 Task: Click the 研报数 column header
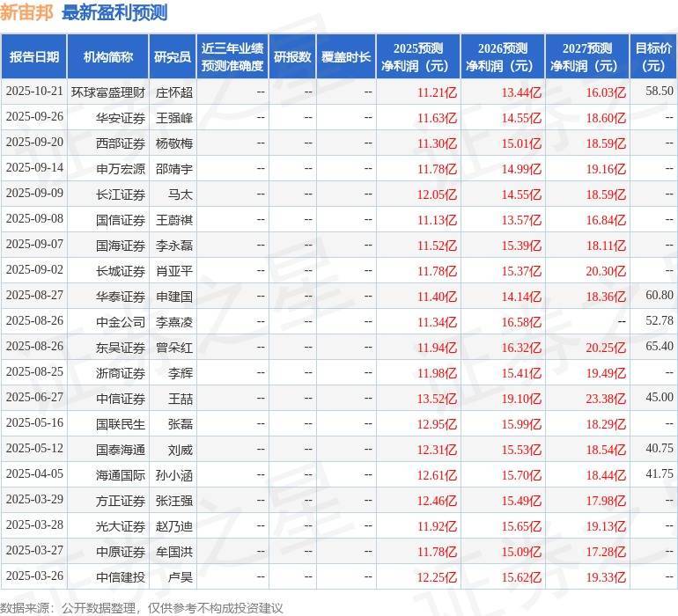[x=291, y=56]
